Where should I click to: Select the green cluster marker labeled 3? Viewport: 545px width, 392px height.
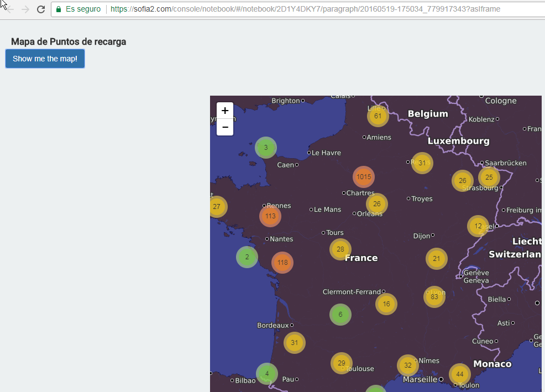coord(266,148)
